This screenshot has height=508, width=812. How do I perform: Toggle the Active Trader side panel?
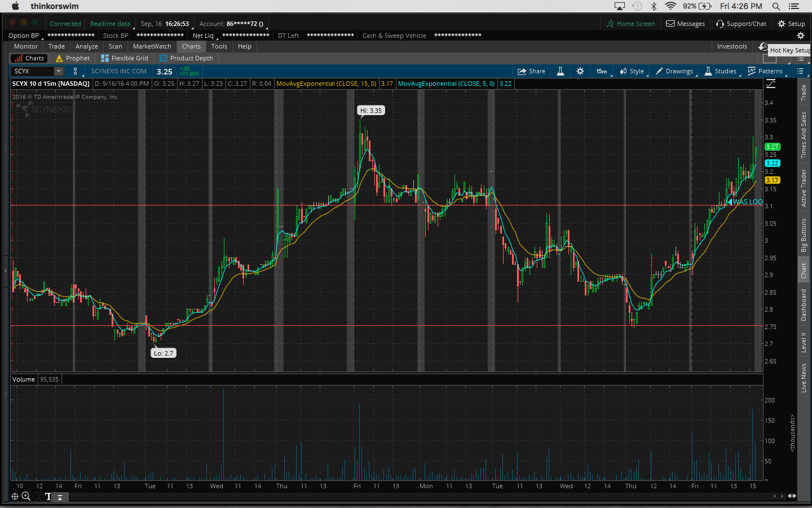pos(804,187)
